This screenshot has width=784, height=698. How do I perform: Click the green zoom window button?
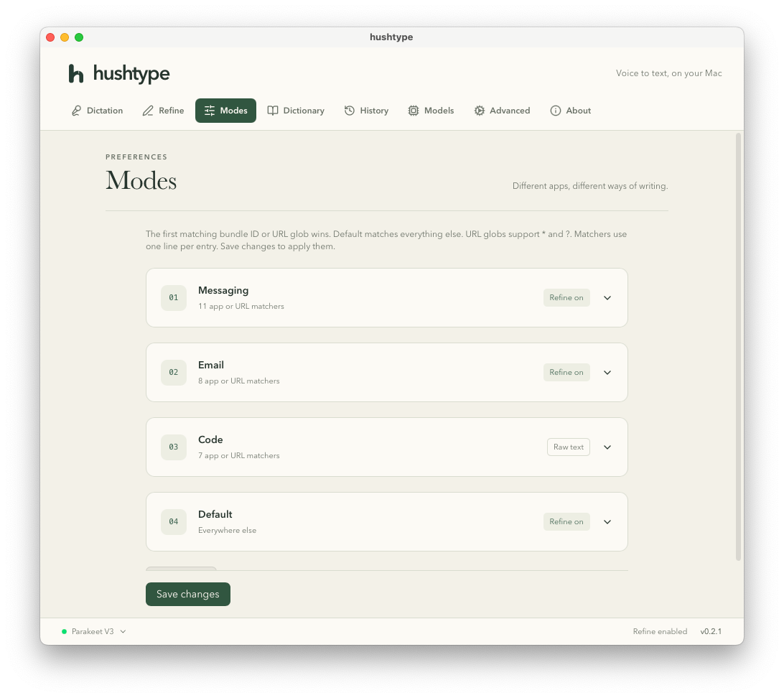79,37
